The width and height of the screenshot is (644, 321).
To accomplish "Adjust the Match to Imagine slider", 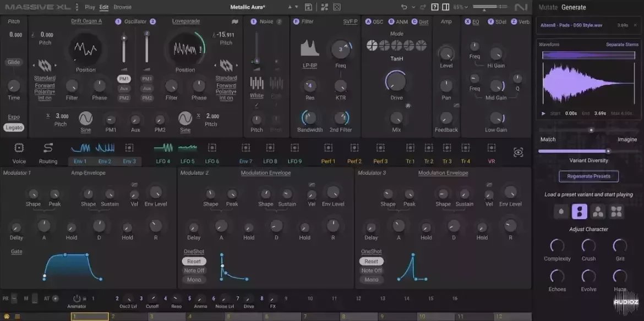I will (x=588, y=130).
